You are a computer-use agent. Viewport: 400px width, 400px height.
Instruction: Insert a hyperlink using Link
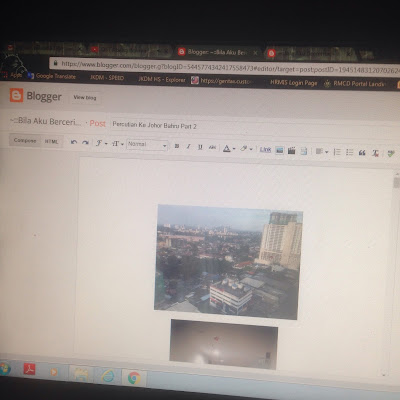(x=265, y=150)
